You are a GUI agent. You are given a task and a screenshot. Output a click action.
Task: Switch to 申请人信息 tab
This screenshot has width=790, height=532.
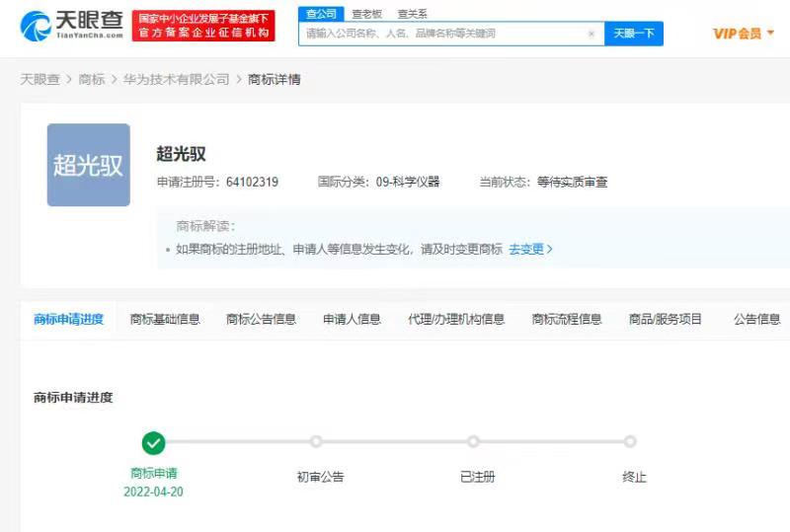click(x=352, y=319)
